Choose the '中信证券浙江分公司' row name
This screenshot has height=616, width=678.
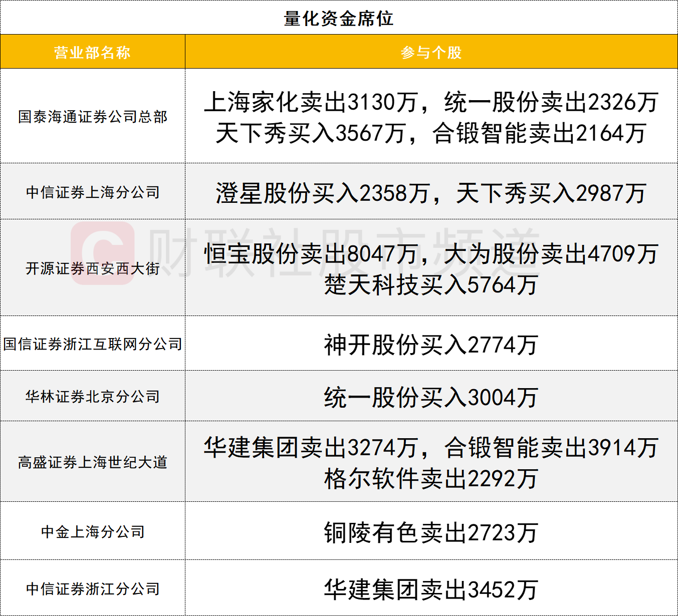click(x=93, y=588)
